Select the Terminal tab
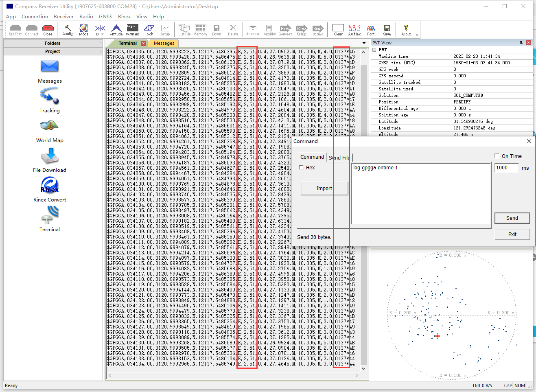536x392 pixels. (x=128, y=43)
